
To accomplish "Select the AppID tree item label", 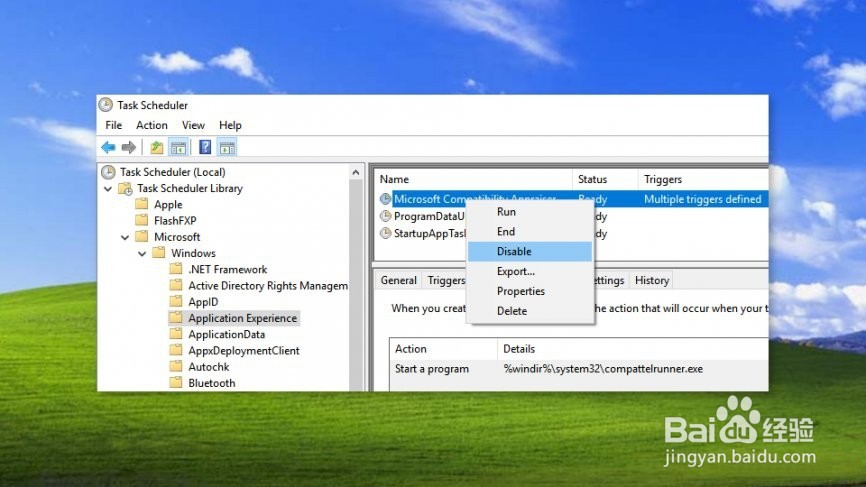I will click(x=203, y=301).
